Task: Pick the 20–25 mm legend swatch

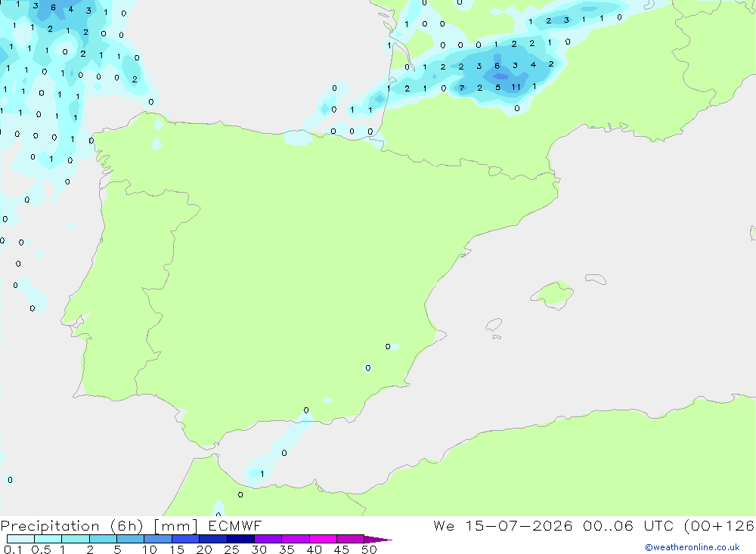Action: tap(212, 539)
